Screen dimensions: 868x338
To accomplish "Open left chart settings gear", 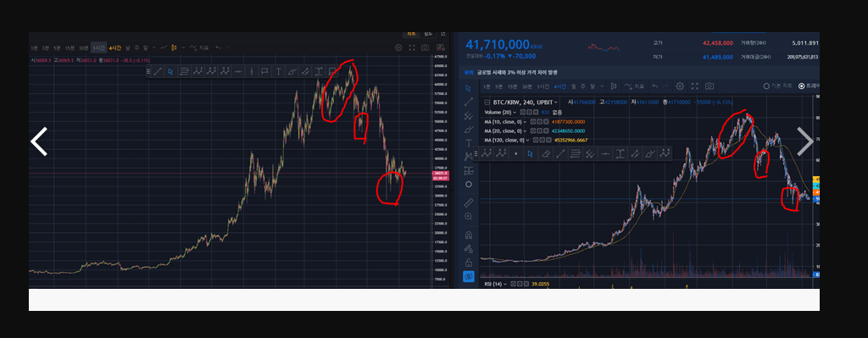I will 398,47.
